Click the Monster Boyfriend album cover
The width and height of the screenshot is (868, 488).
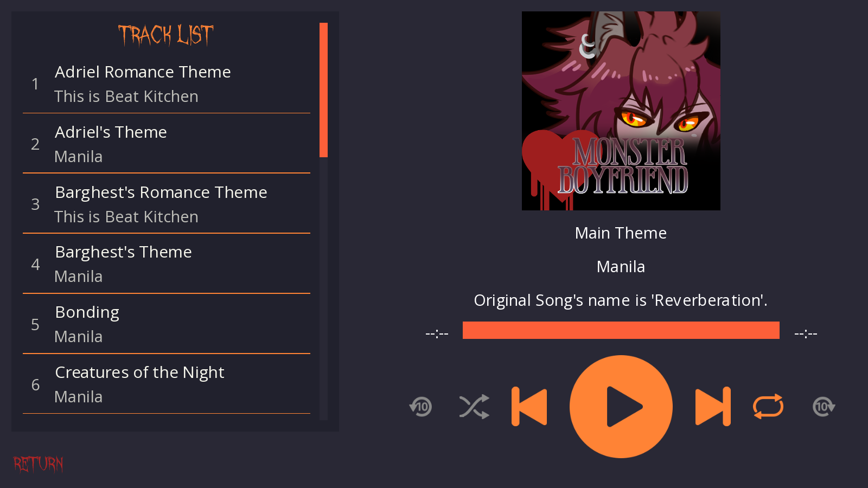point(621,111)
